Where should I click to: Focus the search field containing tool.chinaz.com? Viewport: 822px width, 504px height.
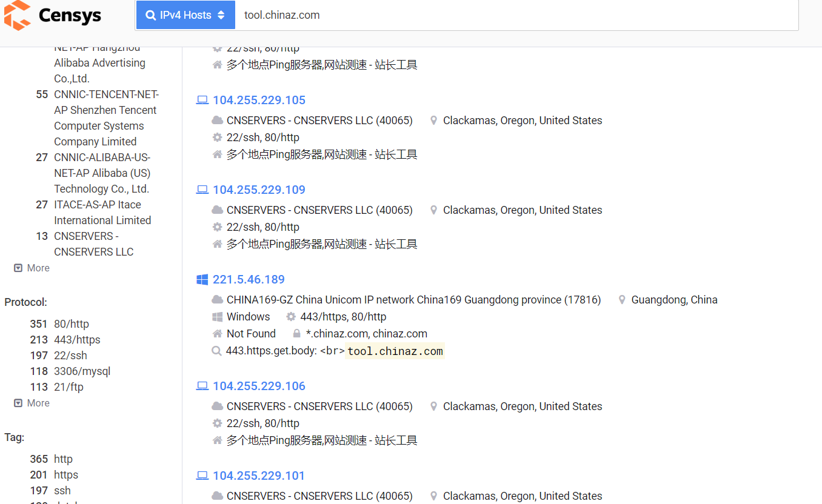click(516, 15)
